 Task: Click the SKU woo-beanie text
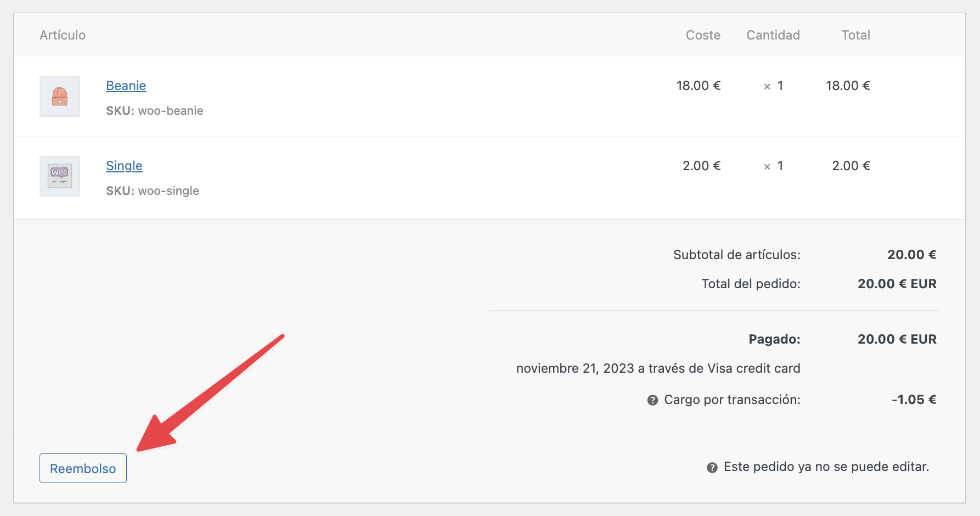pos(155,111)
